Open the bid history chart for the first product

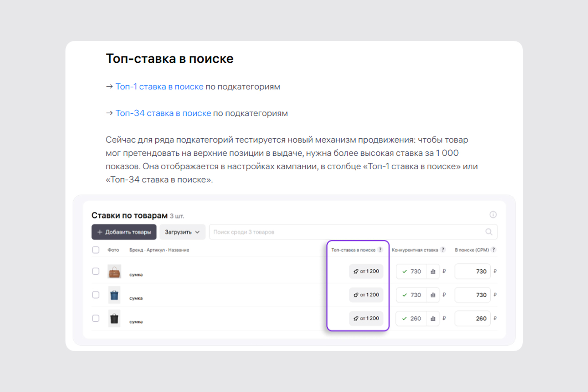[x=433, y=271]
